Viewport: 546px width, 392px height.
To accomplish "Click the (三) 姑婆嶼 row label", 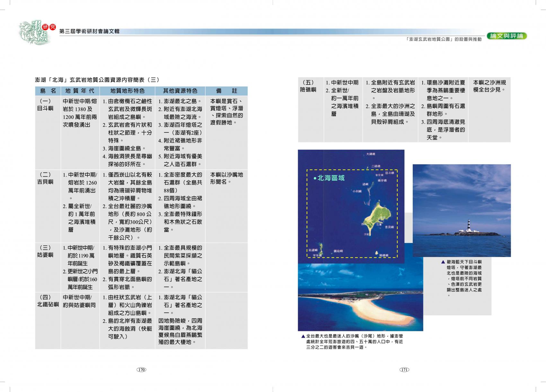I will tap(45, 251).
